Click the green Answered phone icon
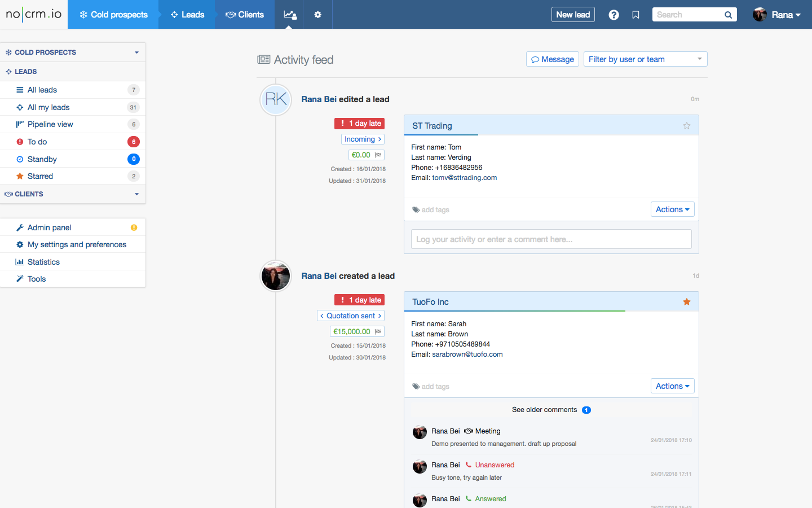Image resolution: width=812 pixels, height=508 pixels. [x=468, y=499]
